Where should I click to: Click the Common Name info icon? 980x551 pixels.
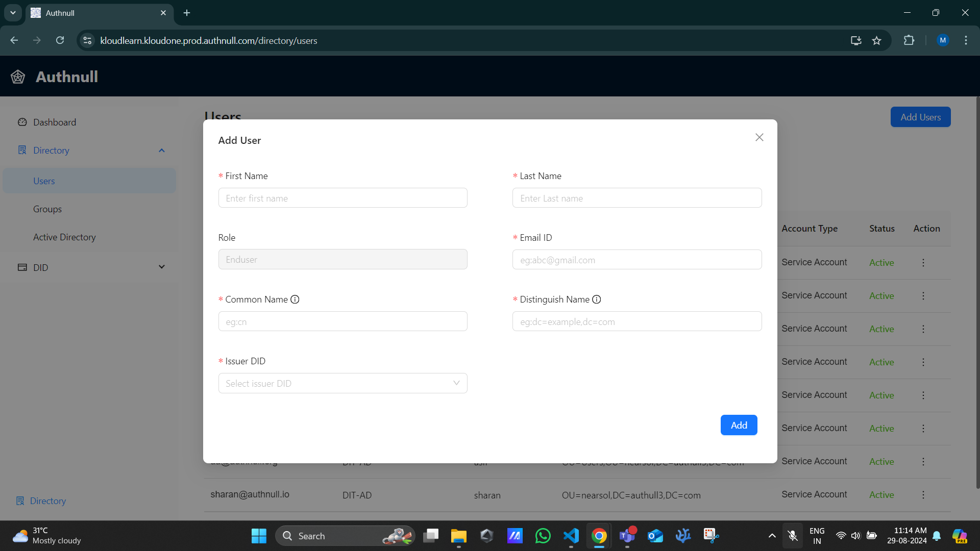coord(295,299)
